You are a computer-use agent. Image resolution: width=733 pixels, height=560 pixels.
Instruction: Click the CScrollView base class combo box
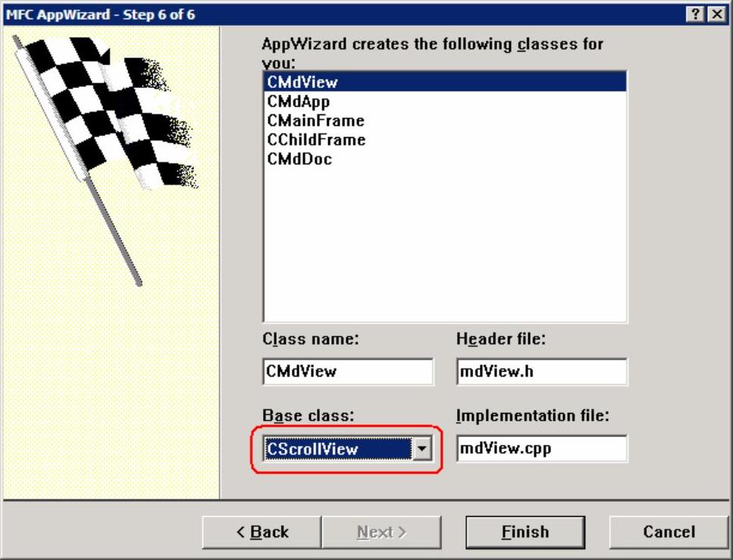click(x=347, y=449)
